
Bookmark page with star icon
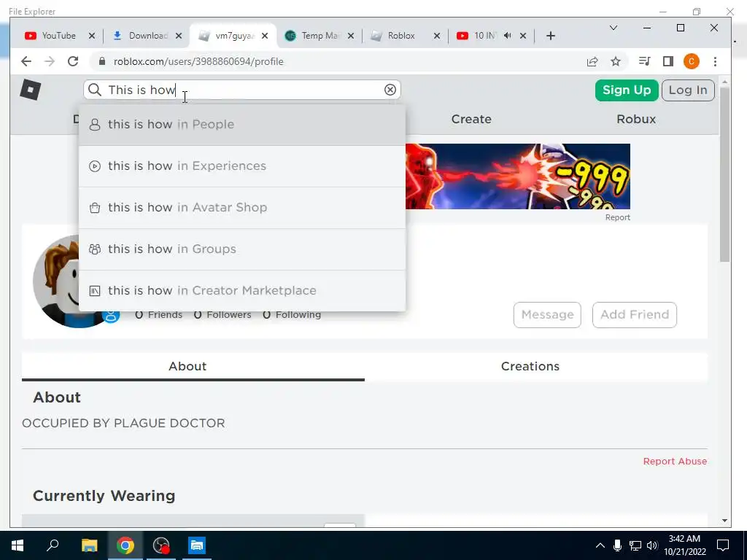click(616, 61)
